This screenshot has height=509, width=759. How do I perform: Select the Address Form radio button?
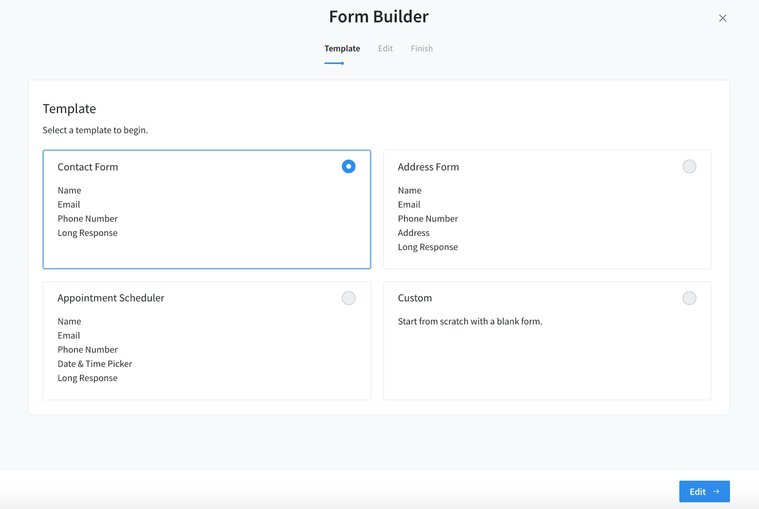pyautogui.click(x=689, y=166)
